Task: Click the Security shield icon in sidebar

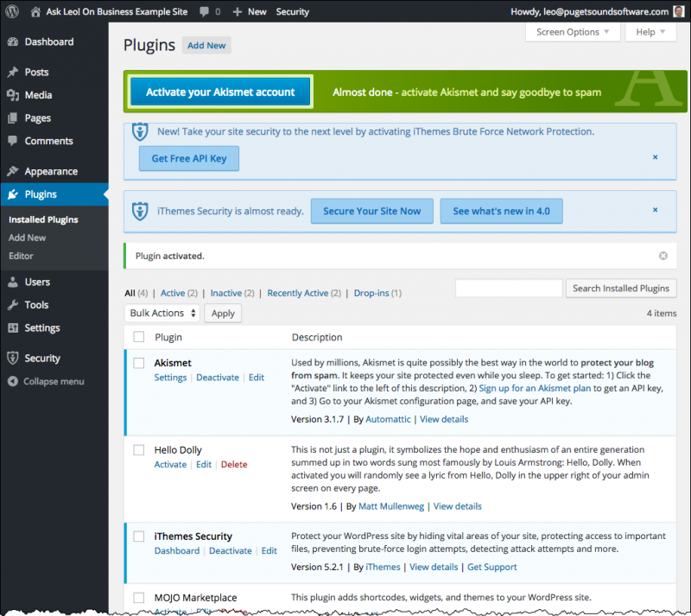Action: tap(13, 358)
